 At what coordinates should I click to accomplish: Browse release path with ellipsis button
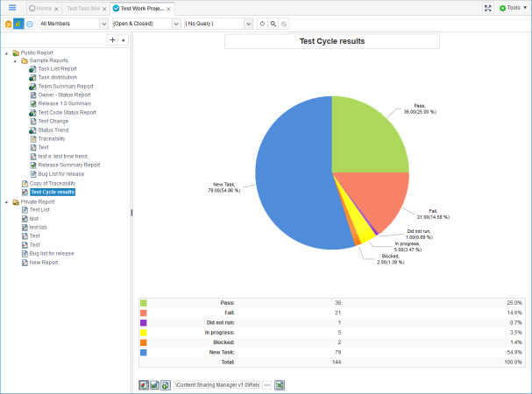pos(267,385)
